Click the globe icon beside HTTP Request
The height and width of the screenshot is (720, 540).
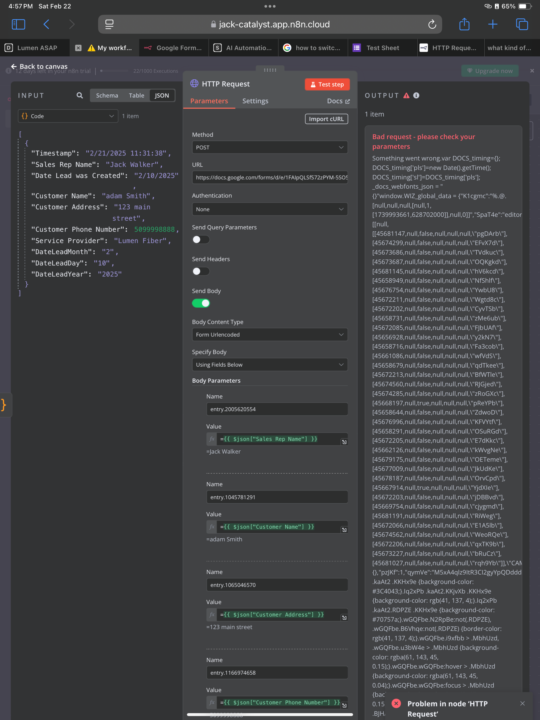tap(194, 84)
